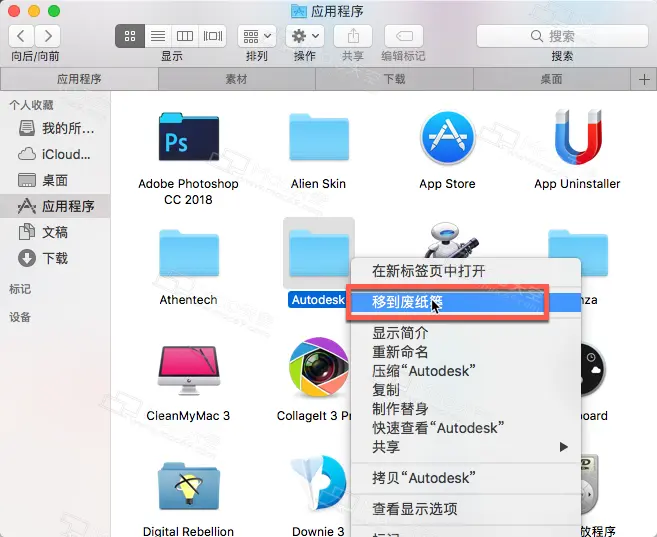
Task: Select the Athentech folder icon
Action: click(189, 257)
